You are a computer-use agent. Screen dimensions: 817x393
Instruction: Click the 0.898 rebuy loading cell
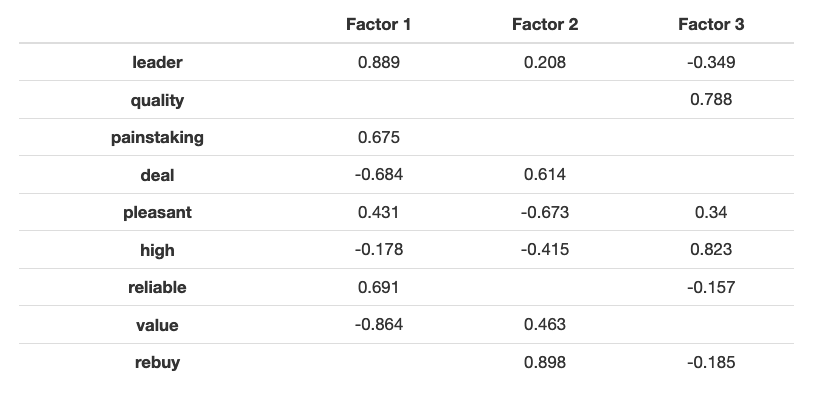click(545, 362)
